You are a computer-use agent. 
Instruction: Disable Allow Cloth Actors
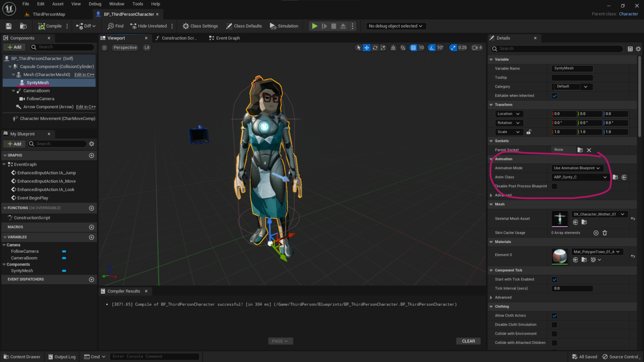click(554, 315)
